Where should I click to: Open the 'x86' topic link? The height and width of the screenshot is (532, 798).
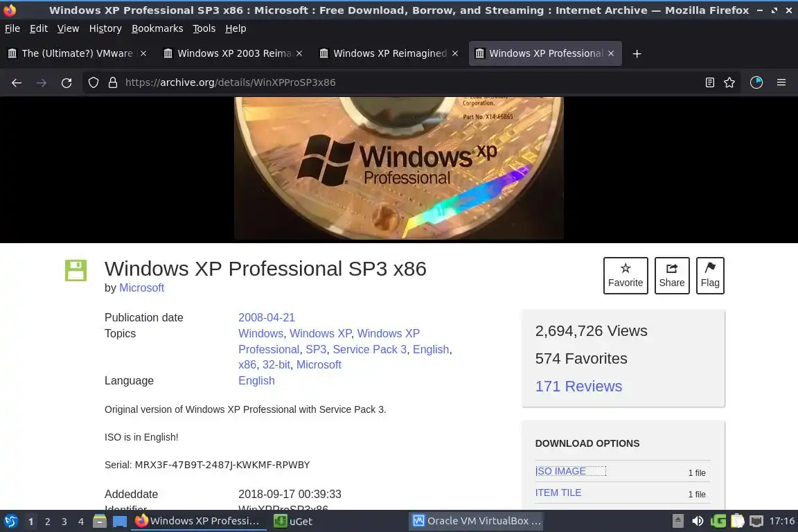point(247,364)
